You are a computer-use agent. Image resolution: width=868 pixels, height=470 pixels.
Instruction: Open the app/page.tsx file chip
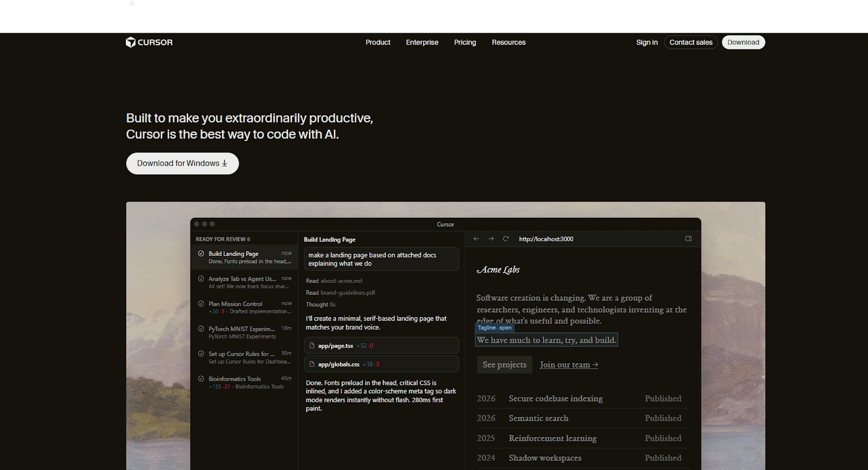pyautogui.click(x=381, y=346)
